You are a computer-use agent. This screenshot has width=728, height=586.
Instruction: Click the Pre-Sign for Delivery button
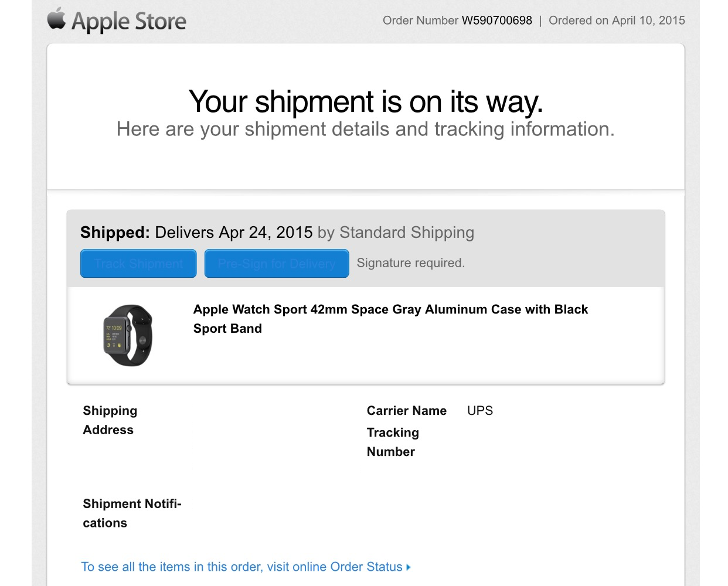click(x=277, y=264)
